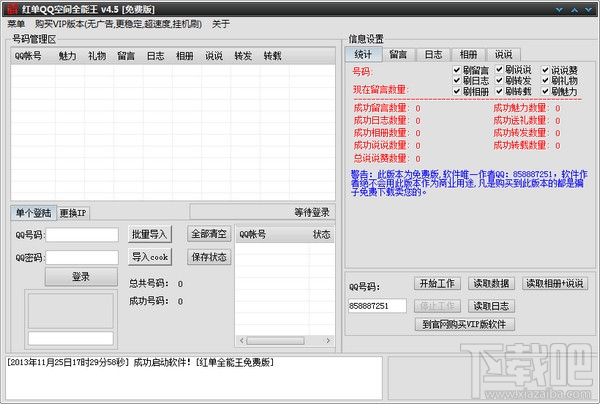Click the 批量导入 button
Screen dimensions: 600x404
click(x=150, y=234)
